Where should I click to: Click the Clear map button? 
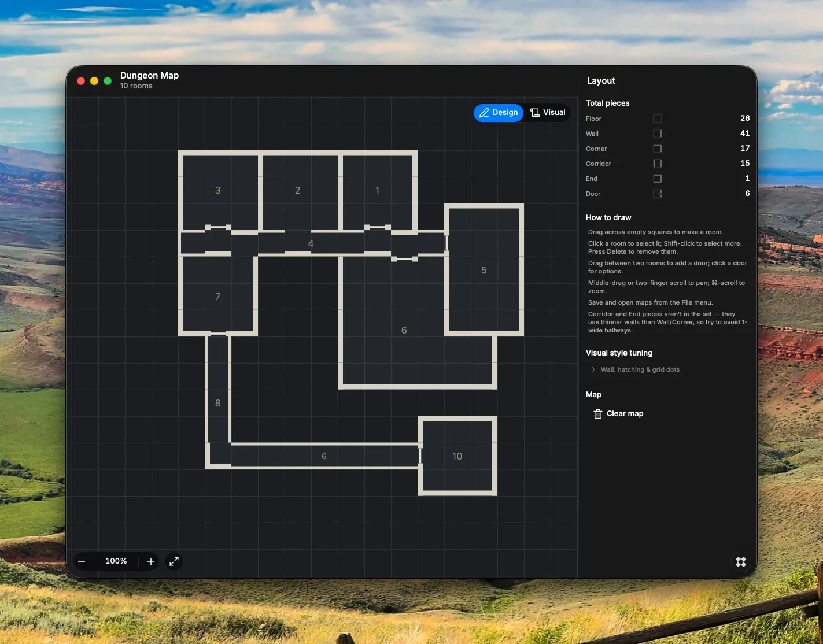619,414
